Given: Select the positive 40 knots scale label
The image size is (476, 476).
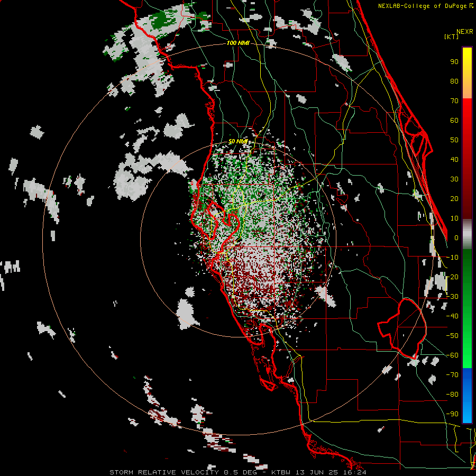Looking at the screenshot, I should click(454, 159).
